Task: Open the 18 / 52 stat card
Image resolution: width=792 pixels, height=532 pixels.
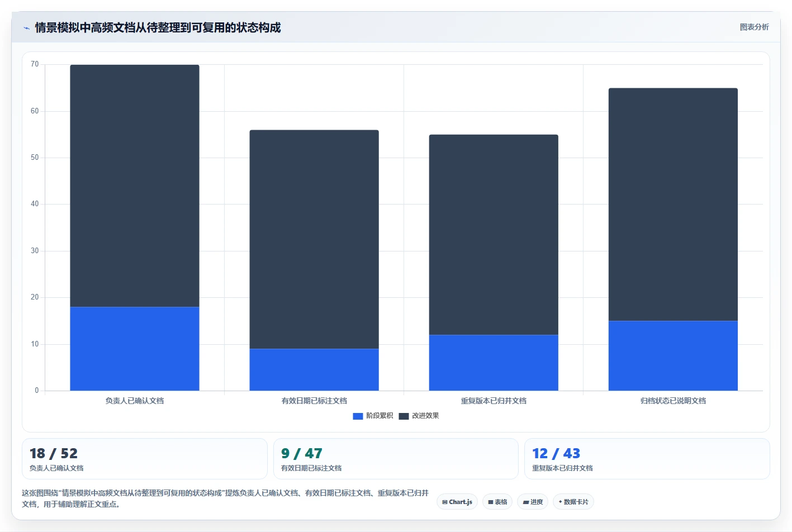Action: click(145, 459)
